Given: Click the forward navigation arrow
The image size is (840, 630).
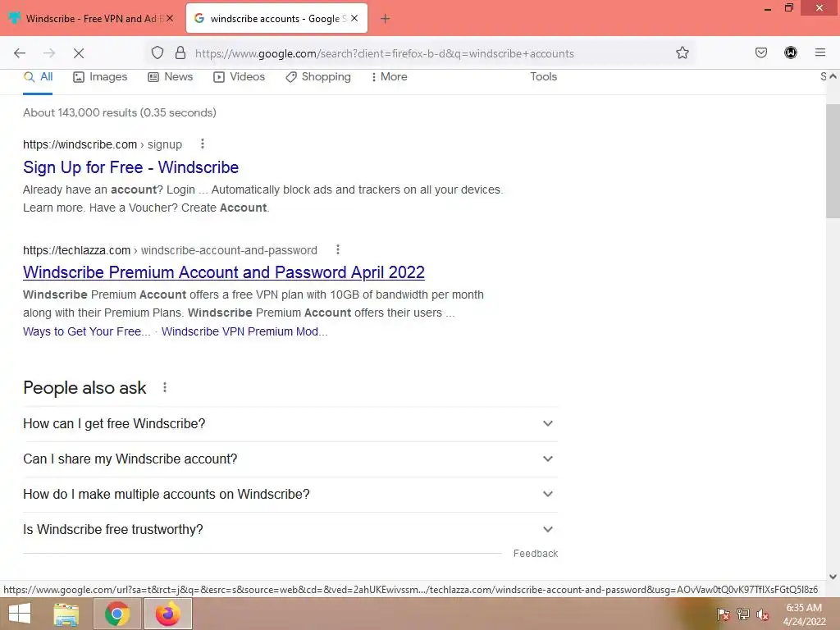Looking at the screenshot, I should point(49,53).
